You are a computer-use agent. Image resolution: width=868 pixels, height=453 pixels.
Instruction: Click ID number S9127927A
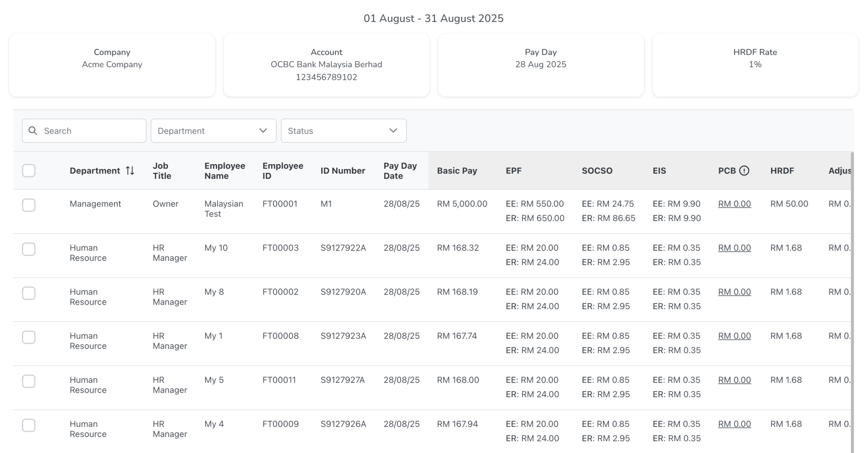pyautogui.click(x=342, y=380)
